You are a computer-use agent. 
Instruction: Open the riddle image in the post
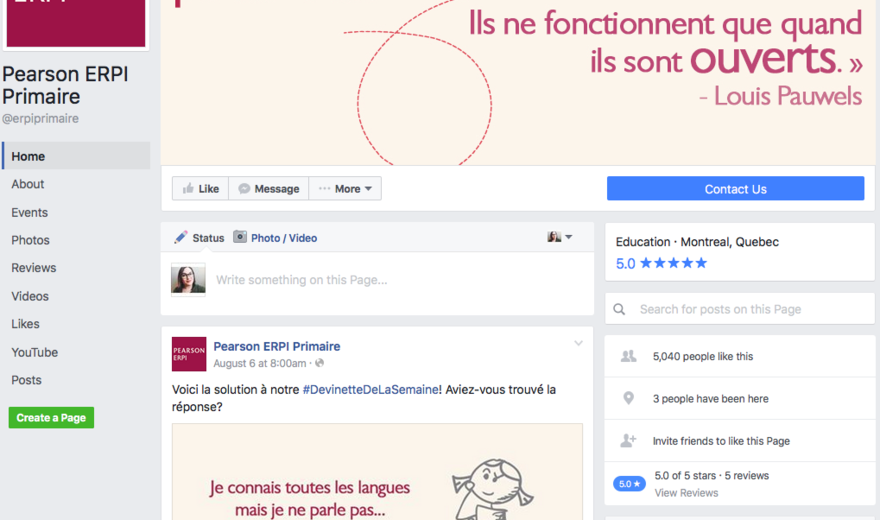point(377,472)
